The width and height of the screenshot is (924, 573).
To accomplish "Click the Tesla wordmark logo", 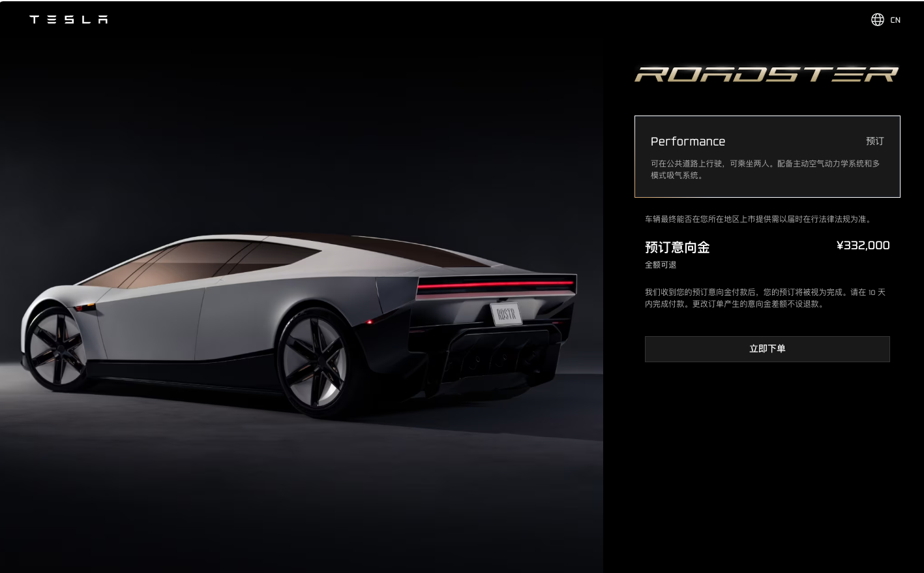I will (x=68, y=20).
